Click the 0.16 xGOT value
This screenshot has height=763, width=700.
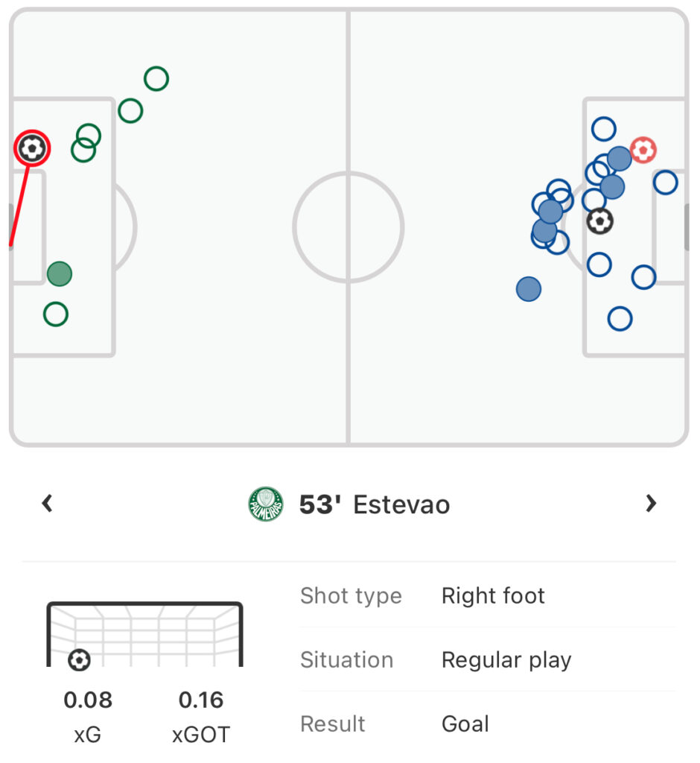point(201,700)
